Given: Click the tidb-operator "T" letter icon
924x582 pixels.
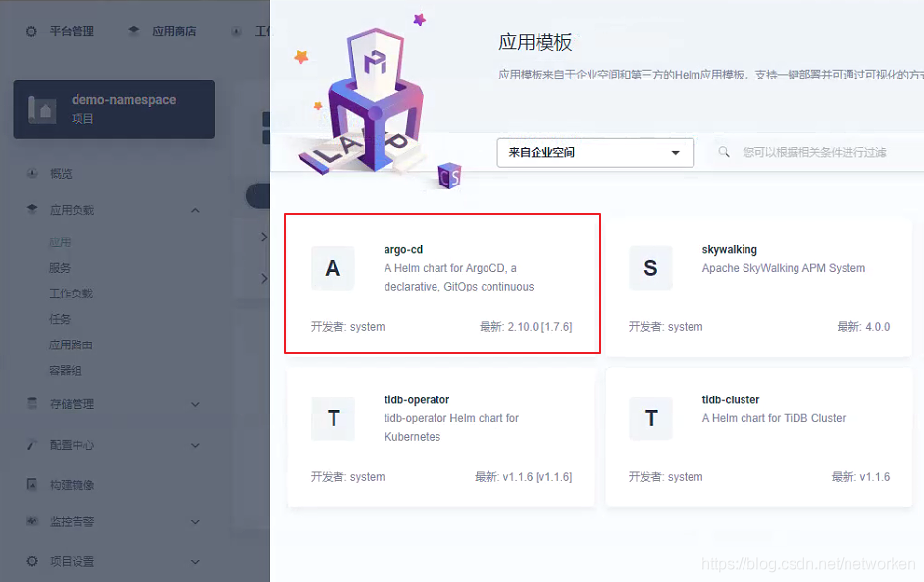Looking at the screenshot, I should pyautogui.click(x=333, y=419).
